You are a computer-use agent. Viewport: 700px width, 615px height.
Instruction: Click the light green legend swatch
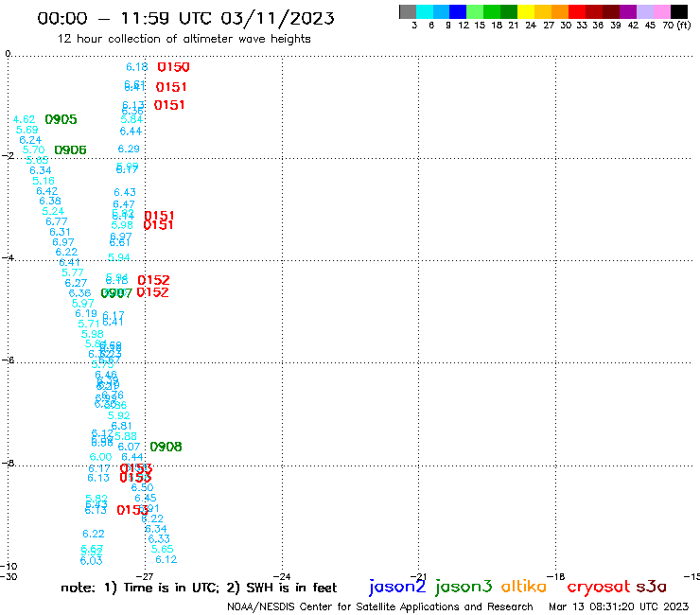[475, 11]
